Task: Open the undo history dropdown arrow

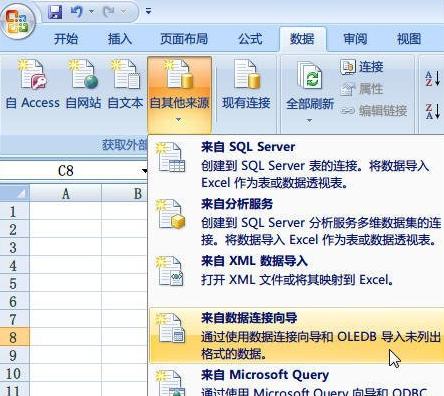Action: pos(91,12)
